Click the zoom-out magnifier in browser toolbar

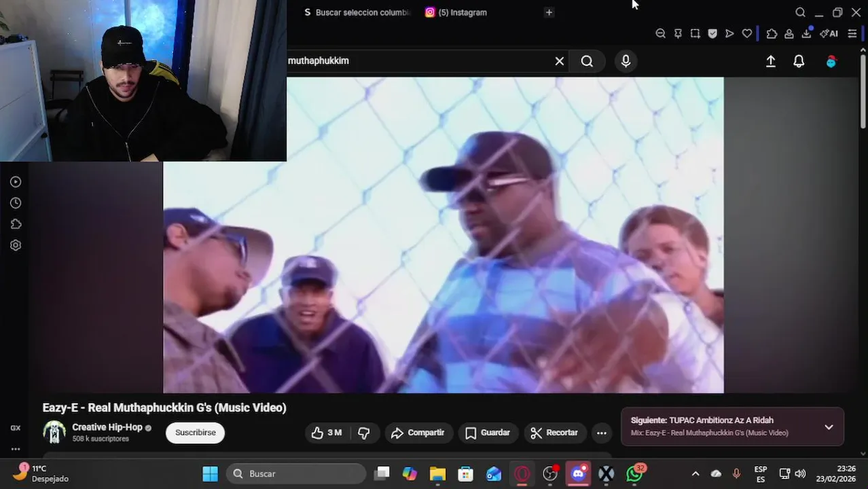pos(660,33)
